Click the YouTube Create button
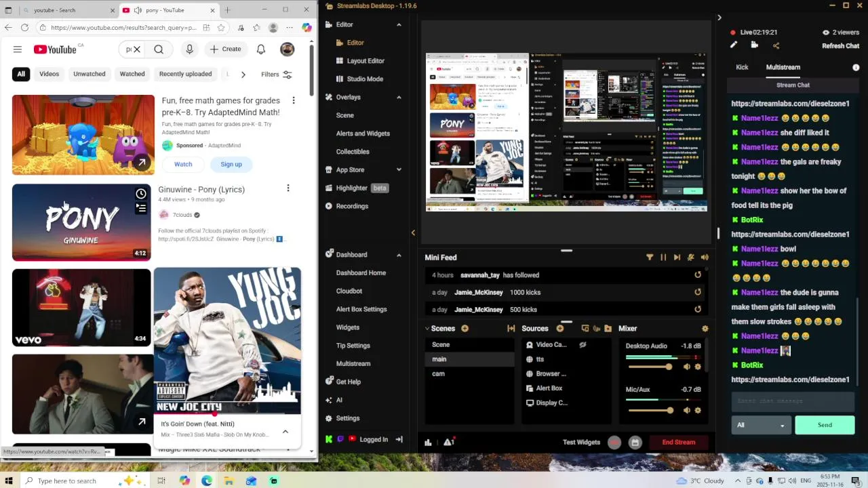 [x=225, y=49]
